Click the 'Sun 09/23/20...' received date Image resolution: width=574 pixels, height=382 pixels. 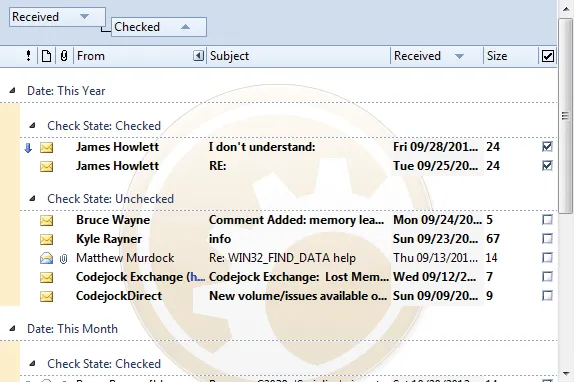436,239
